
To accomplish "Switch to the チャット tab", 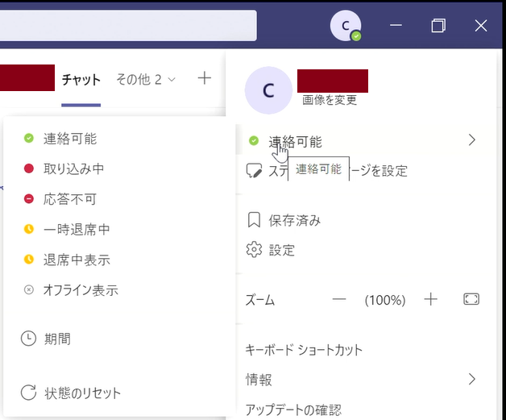I will tap(81, 80).
